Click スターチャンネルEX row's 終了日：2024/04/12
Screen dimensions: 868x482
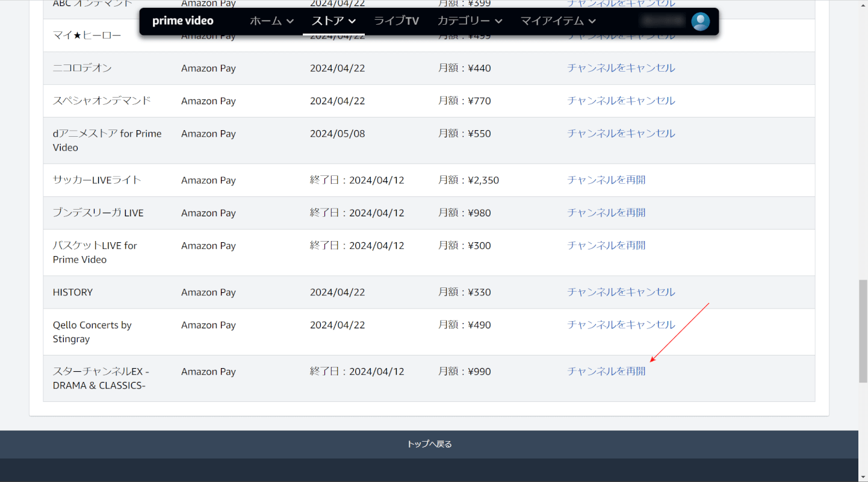[357, 372]
